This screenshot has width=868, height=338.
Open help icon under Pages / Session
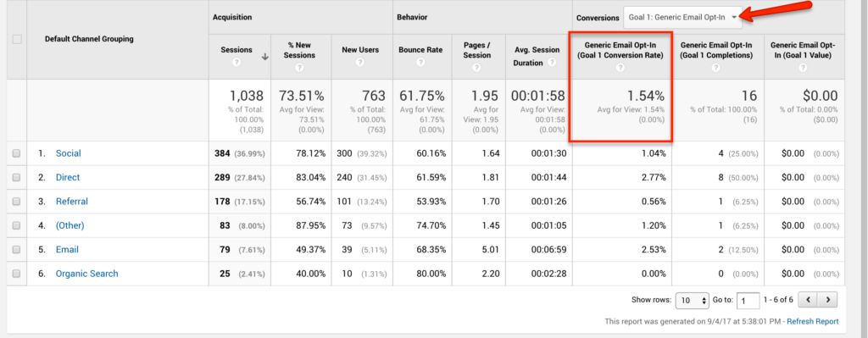(x=476, y=68)
